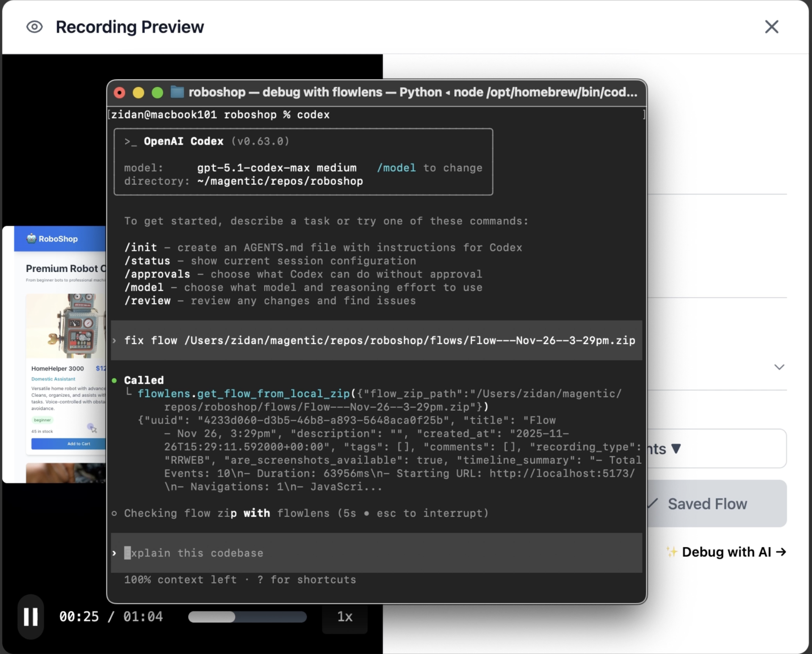
Task: Open the dropdown ending in 'nts'
Action: [717, 449]
